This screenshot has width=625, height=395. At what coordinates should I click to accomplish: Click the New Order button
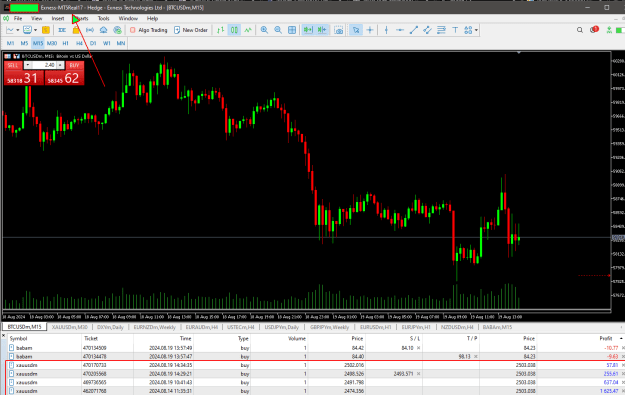point(191,30)
